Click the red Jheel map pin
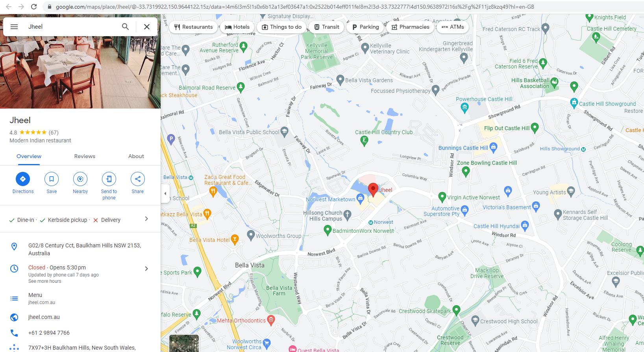The width and height of the screenshot is (644, 352). coord(373,190)
